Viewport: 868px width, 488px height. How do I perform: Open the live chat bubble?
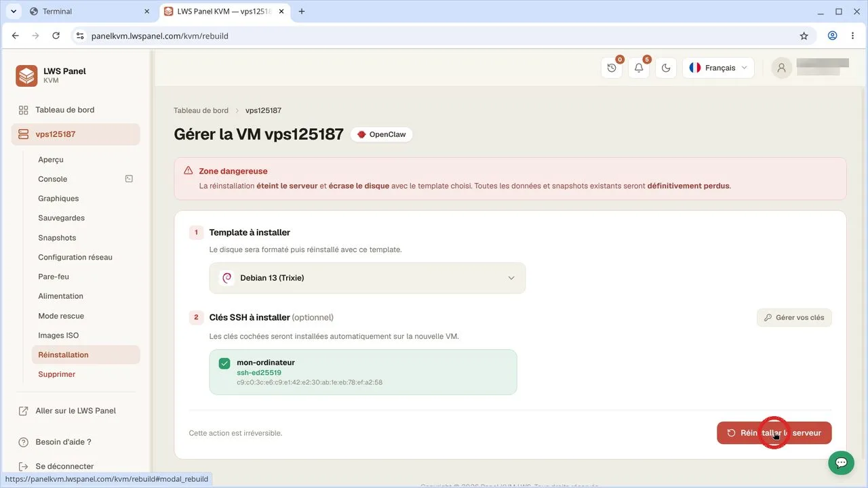841,462
